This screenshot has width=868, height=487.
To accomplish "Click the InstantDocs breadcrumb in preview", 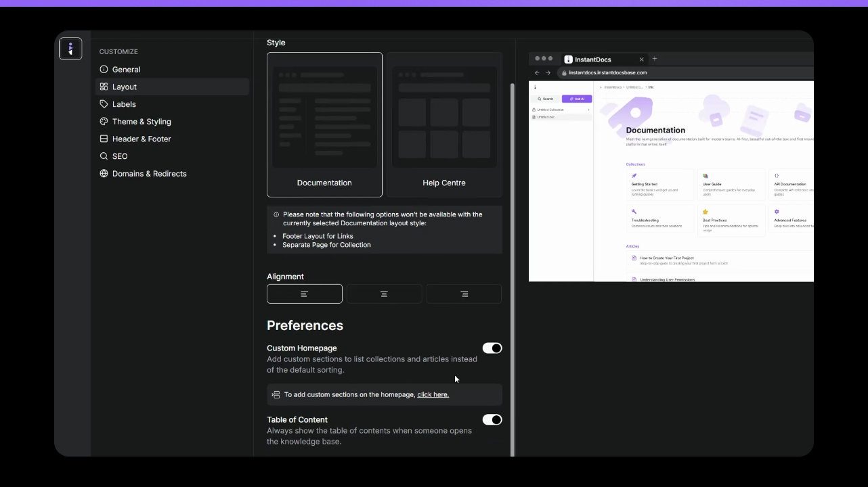I will (613, 87).
